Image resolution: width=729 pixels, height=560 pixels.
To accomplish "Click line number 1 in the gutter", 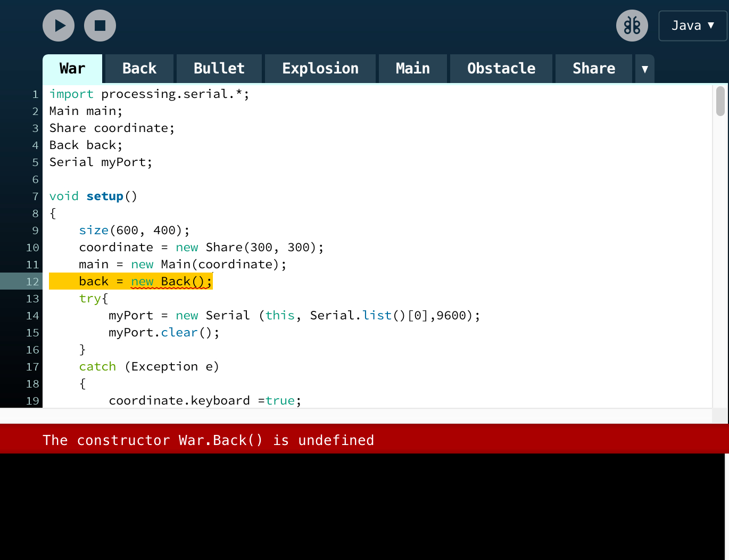I will click(36, 94).
